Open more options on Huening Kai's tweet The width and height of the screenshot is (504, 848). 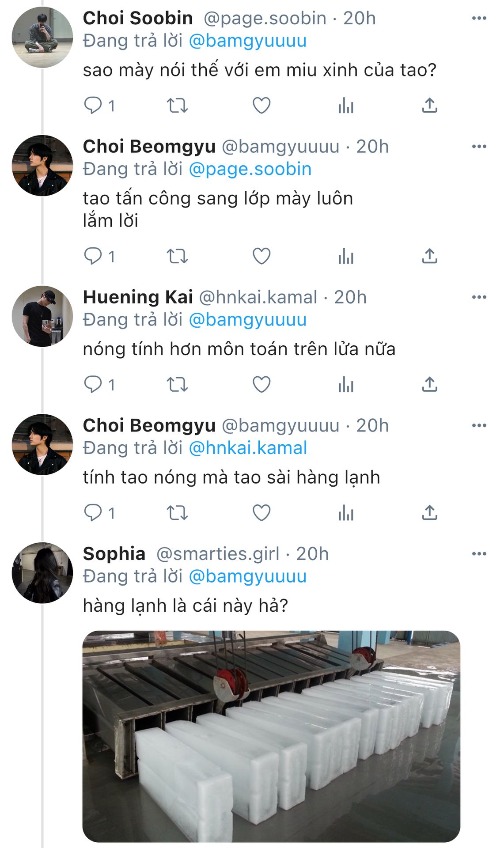[x=479, y=297]
